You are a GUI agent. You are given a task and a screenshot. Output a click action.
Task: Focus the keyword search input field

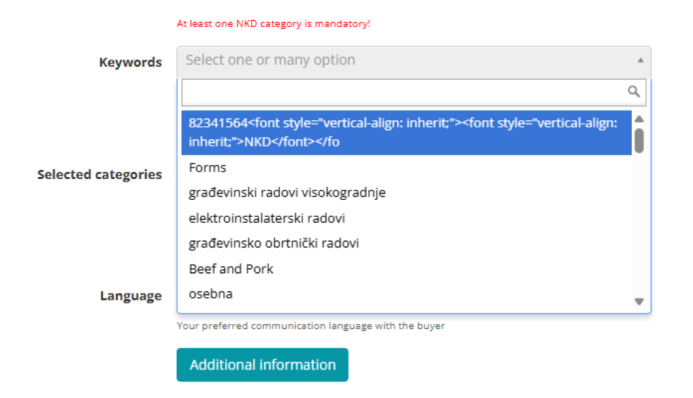414,92
